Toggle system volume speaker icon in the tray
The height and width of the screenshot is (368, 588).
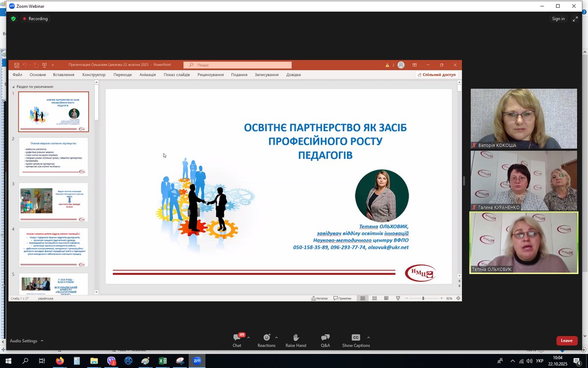(529, 361)
